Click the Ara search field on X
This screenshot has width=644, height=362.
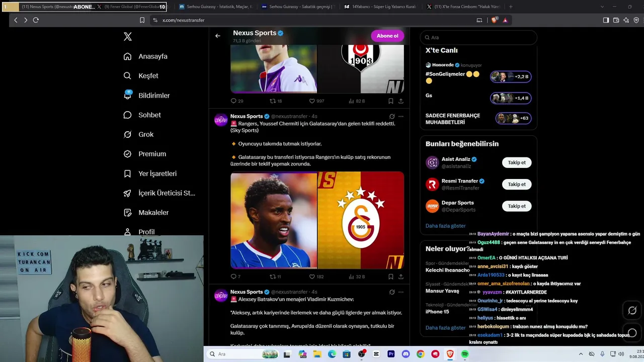tap(478, 37)
